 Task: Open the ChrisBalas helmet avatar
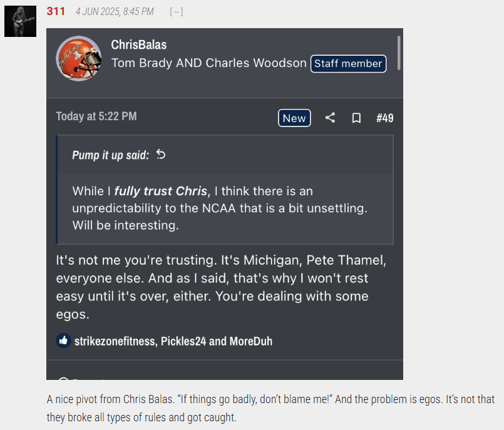click(x=79, y=58)
